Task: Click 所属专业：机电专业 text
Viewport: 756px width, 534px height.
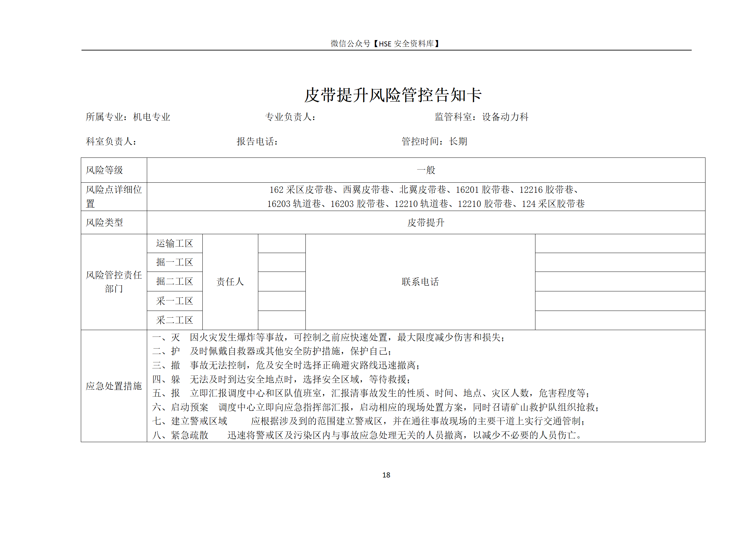Action: [x=128, y=117]
